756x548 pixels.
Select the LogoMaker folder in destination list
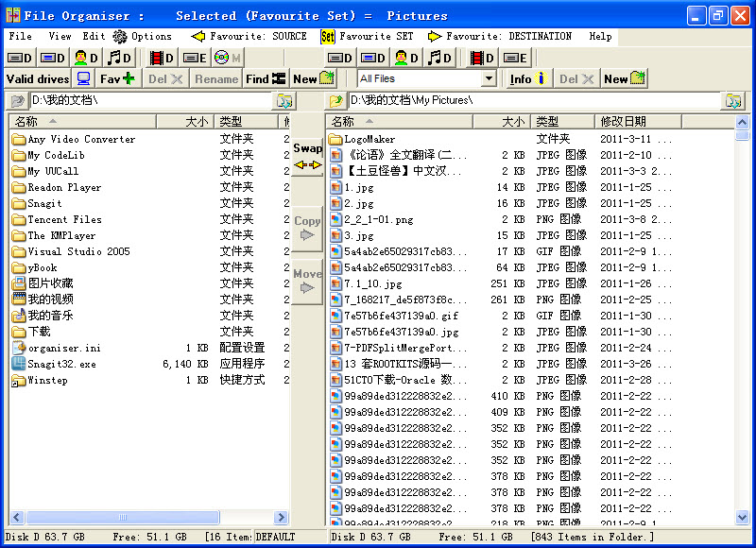(x=369, y=139)
